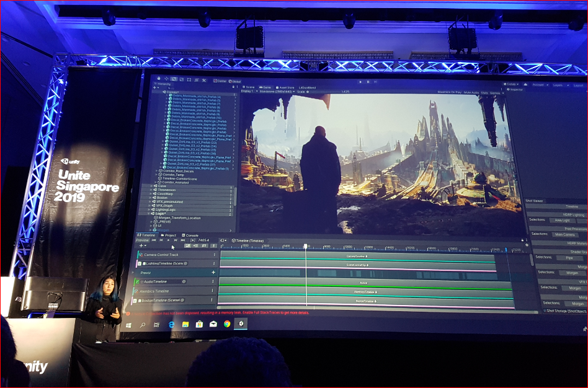Viewport: 588px width, 388px height.
Task: Click Timeline ripple mode icon
Action: pos(195,245)
